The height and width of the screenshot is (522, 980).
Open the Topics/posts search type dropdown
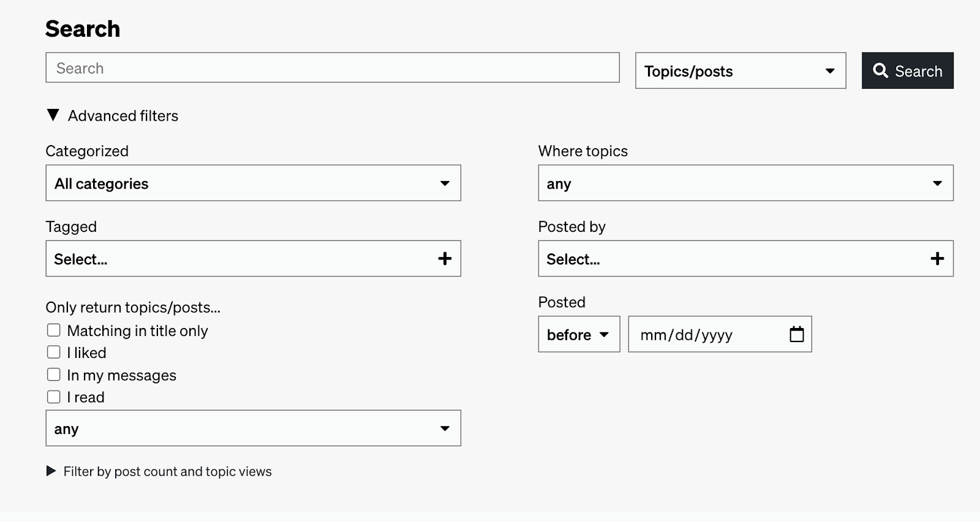click(740, 71)
